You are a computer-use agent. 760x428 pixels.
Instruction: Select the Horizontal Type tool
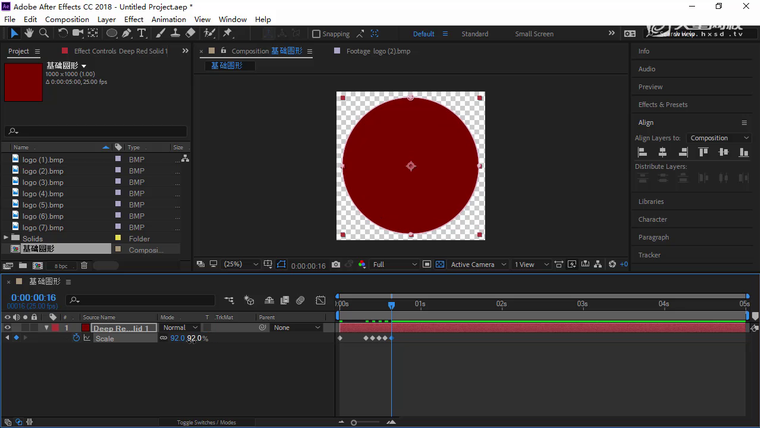pyautogui.click(x=142, y=33)
